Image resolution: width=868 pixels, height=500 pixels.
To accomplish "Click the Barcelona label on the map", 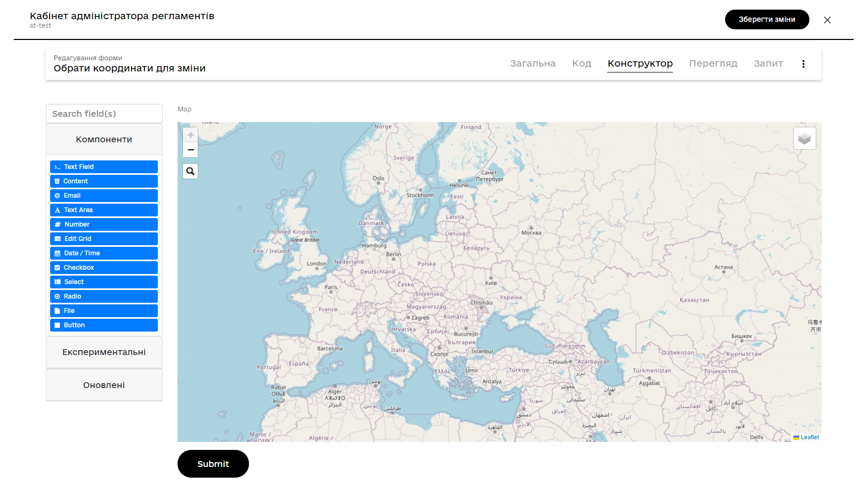I will click(329, 349).
